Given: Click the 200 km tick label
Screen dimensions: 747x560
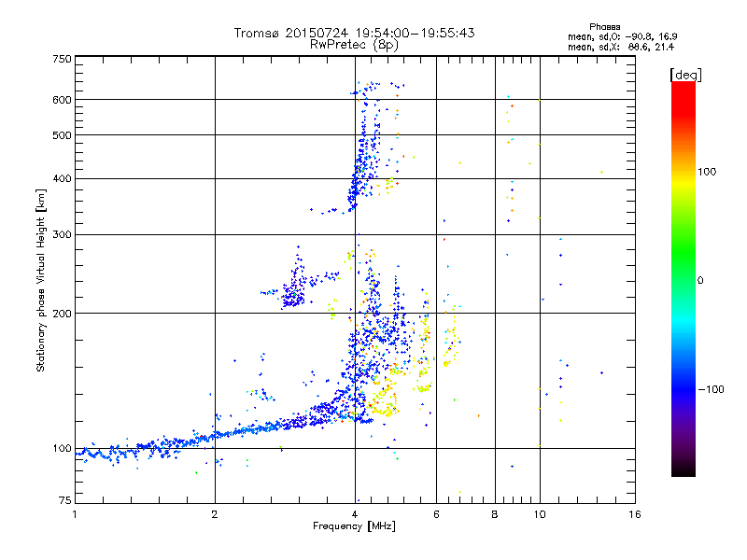Looking at the screenshot, I should coord(62,314).
